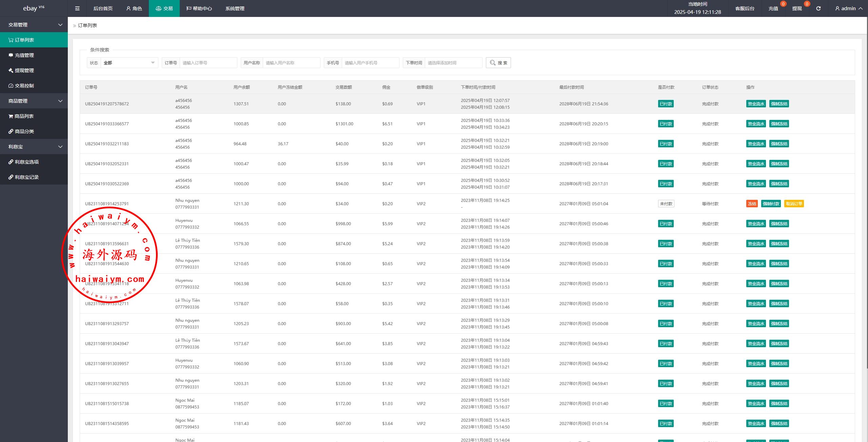Open 利息宝选项 in the sidebar
Screen dimensions: 868x442
[27, 162]
